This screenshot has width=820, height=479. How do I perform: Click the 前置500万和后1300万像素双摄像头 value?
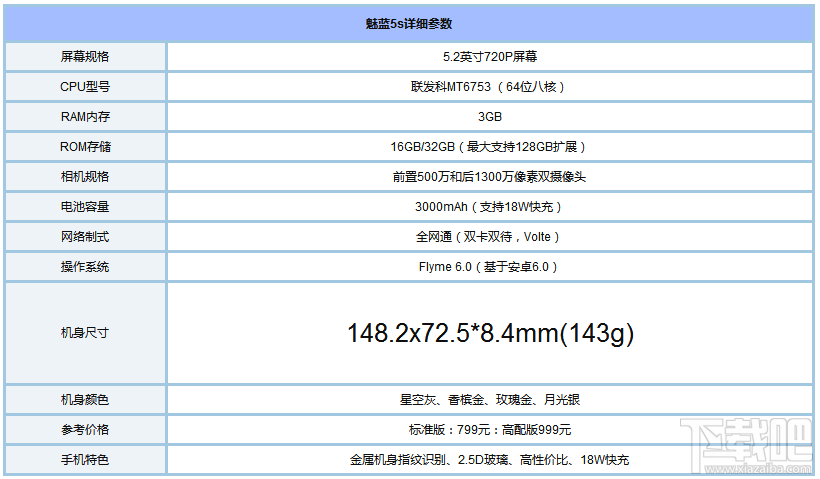490,177
